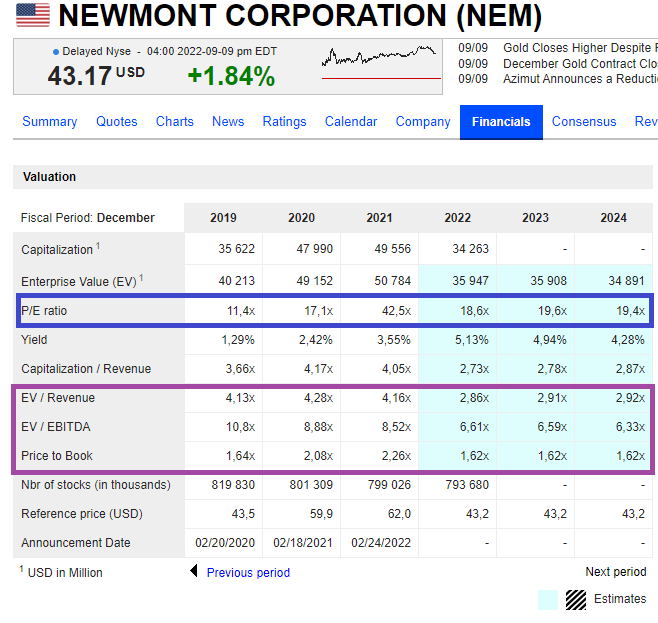
Task: View the Ratings tab
Action: (284, 122)
